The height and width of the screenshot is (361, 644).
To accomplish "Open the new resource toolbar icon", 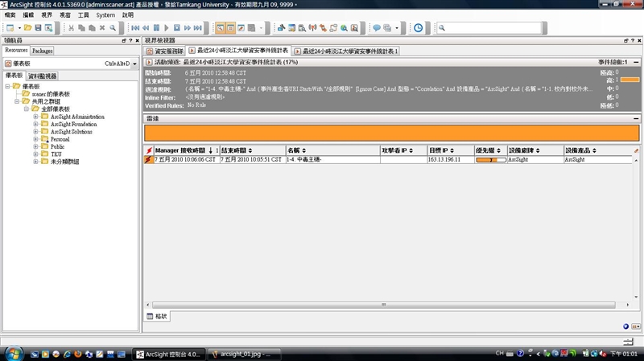I will point(9,28).
